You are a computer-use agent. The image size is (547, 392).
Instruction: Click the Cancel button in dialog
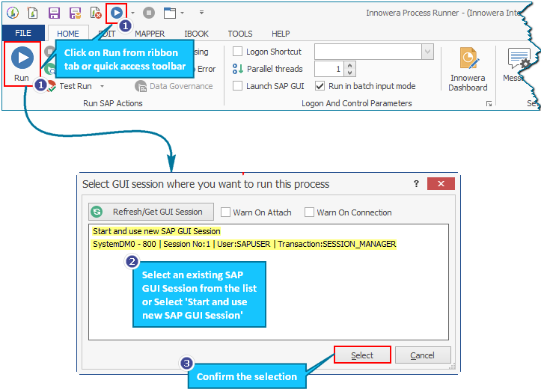pos(423,355)
